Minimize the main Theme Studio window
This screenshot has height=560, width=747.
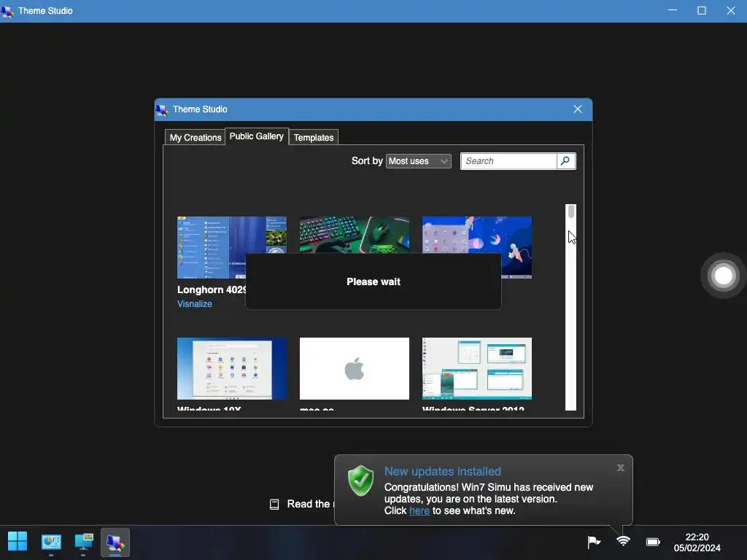click(x=672, y=10)
